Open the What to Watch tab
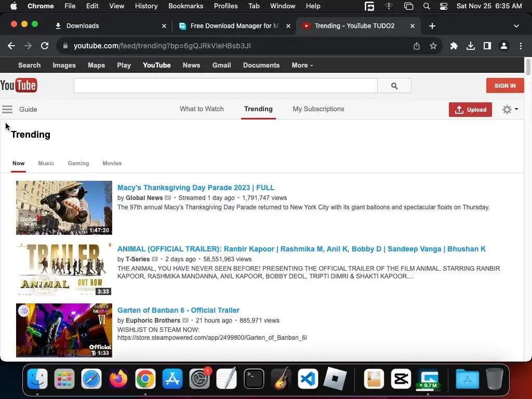 click(202, 109)
